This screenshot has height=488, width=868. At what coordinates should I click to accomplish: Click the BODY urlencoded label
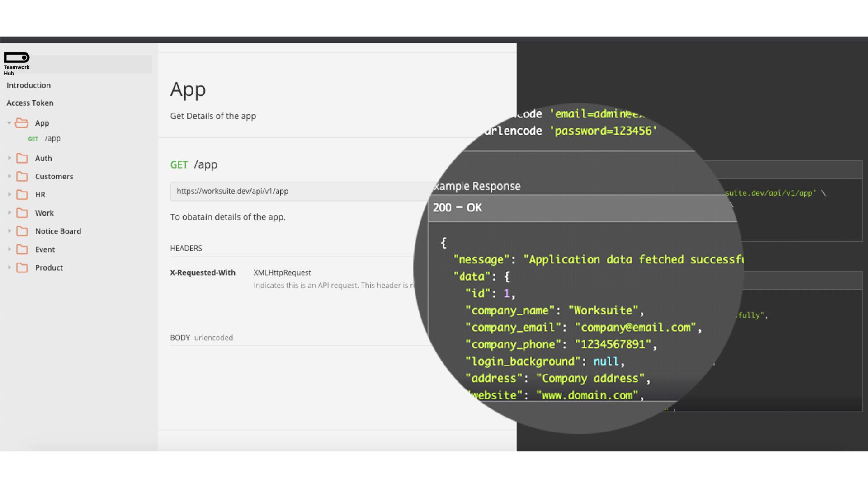200,337
